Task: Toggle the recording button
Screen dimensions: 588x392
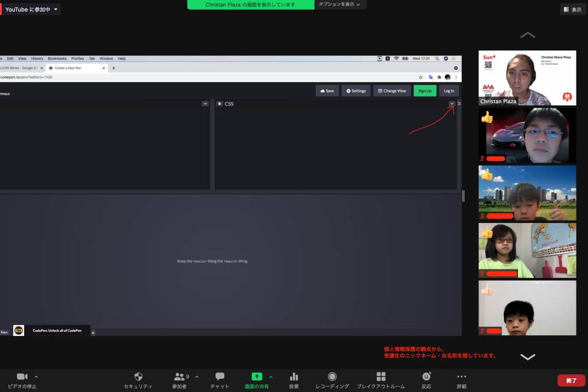Action: coord(332,377)
